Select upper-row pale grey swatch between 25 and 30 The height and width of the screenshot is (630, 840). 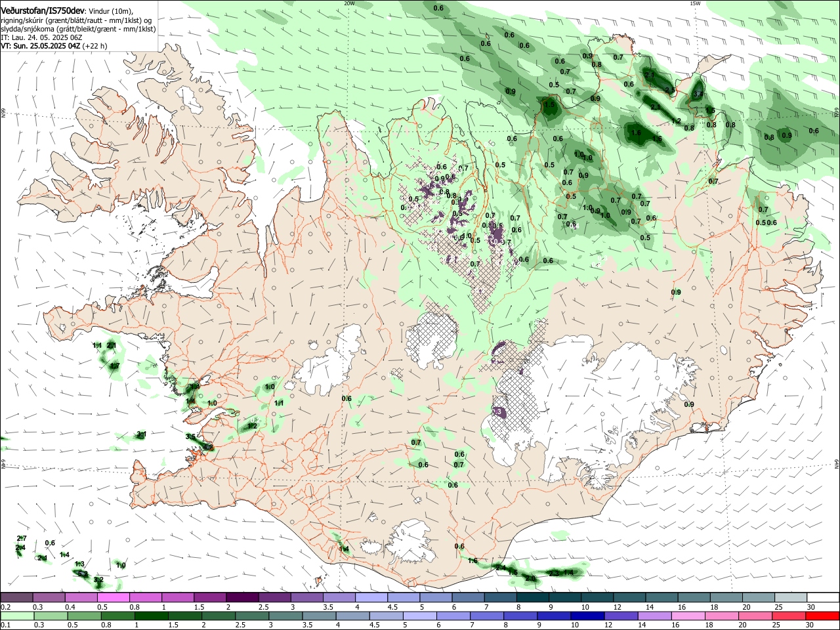(x=791, y=598)
